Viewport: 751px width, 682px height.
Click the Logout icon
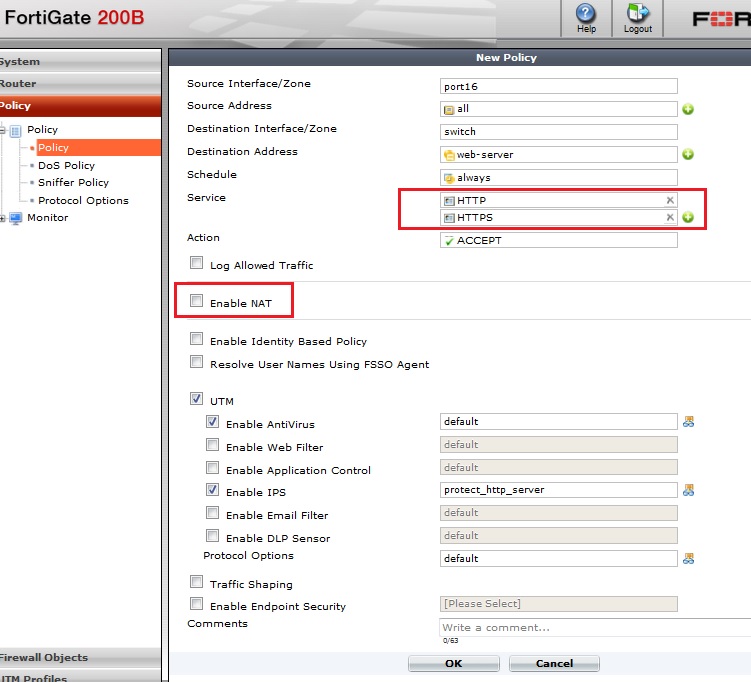637,18
